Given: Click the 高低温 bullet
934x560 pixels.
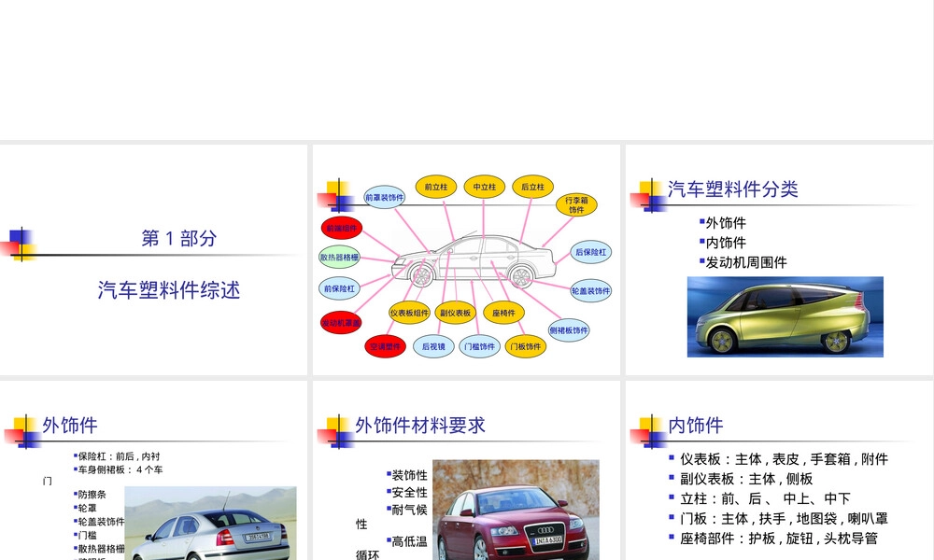Looking at the screenshot, I should coord(407,541).
